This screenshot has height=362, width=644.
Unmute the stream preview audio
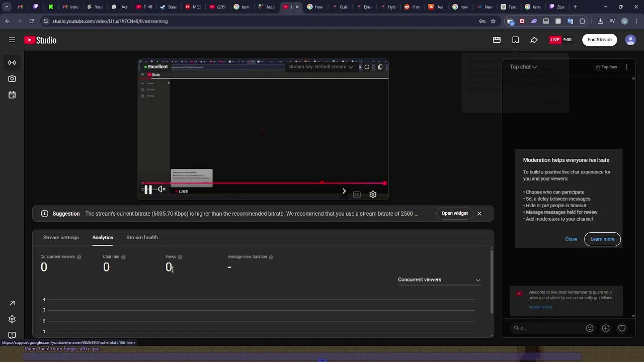pyautogui.click(x=162, y=190)
